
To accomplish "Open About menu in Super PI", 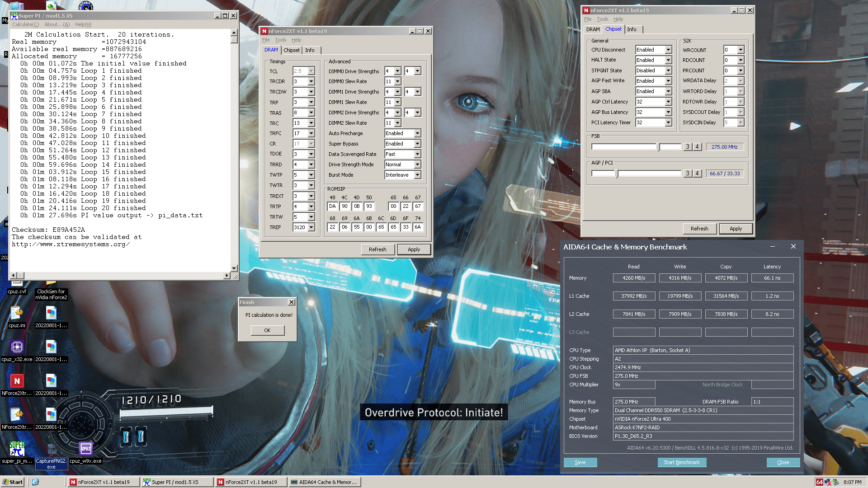I will point(57,24).
